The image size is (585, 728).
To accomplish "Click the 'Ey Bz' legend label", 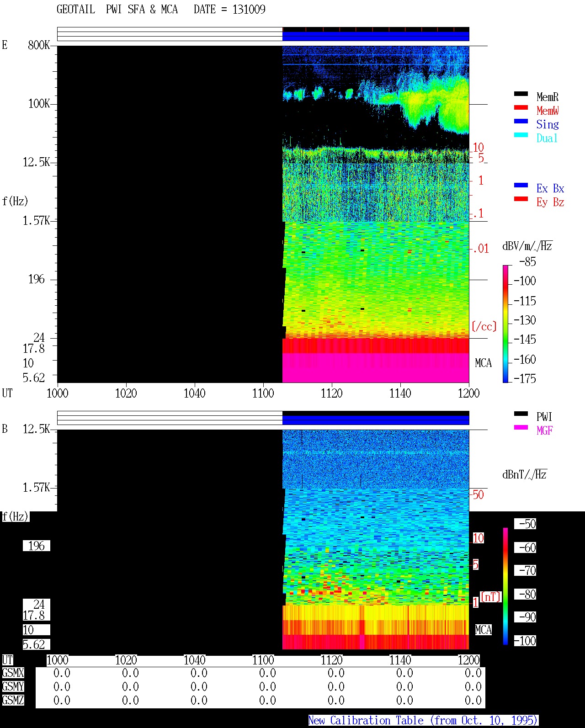I will [x=550, y=202].
